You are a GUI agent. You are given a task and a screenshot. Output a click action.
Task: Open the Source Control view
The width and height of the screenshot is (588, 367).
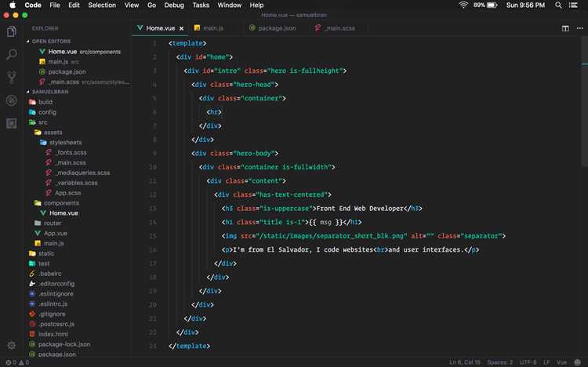[x=12, y=78]
